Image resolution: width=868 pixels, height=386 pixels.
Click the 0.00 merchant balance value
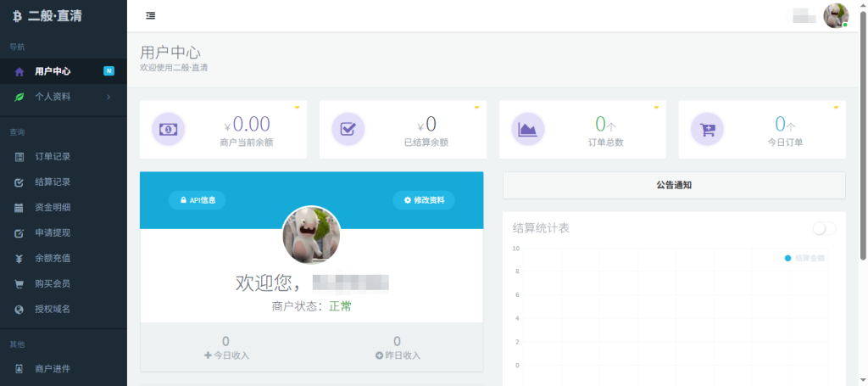(x=251, y=124)
